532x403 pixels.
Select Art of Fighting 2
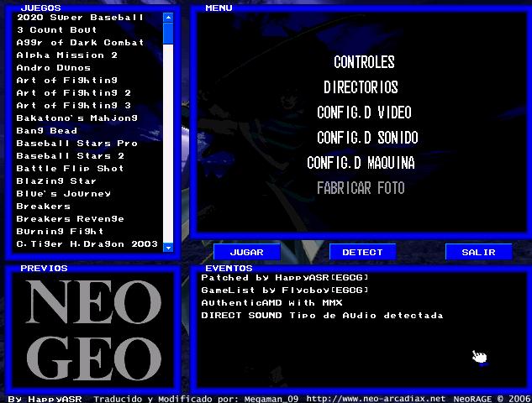74,93
